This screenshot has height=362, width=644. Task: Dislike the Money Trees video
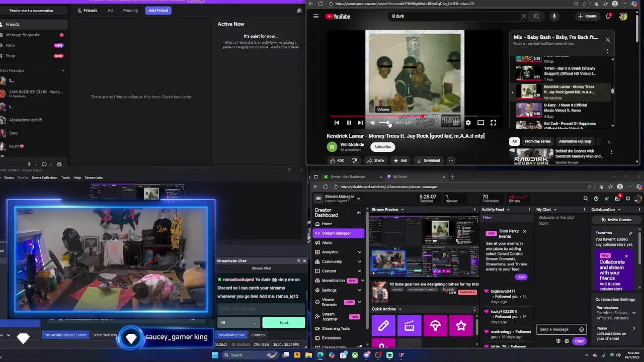tap(354, 160)
